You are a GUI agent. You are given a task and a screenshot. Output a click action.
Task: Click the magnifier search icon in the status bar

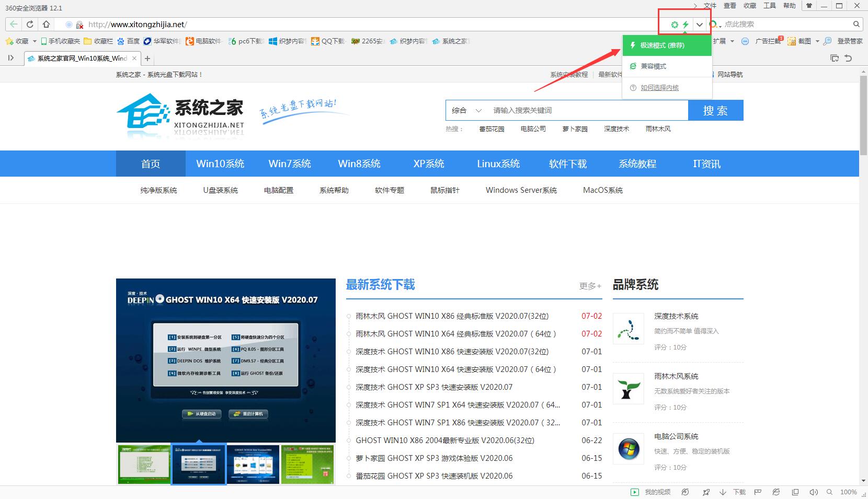tap(829, 492)
